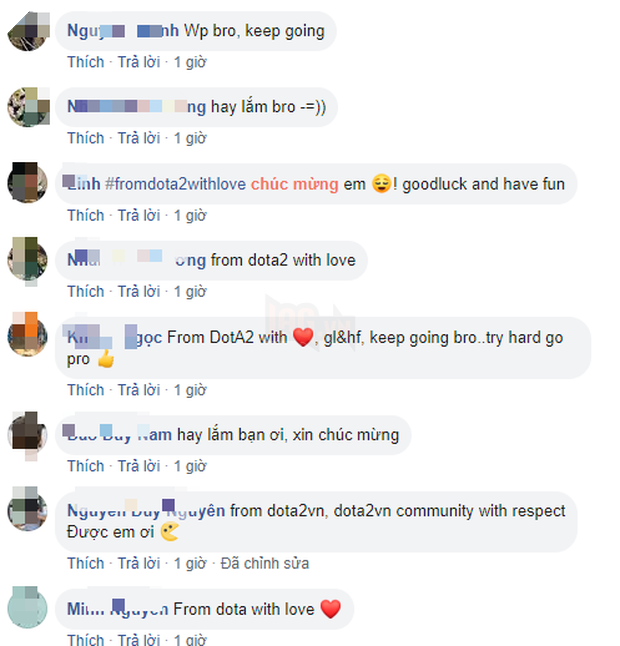Click avatar of 'Wp bro, keep going' commenter
The image size is (620, 646).
[28, 31]
